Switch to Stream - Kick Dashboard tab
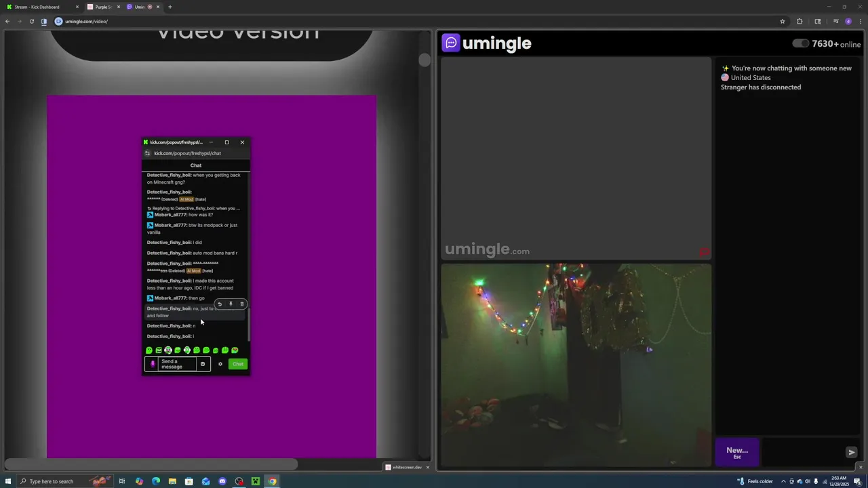The width and height of the screenshot is (868, 488). 41,7
